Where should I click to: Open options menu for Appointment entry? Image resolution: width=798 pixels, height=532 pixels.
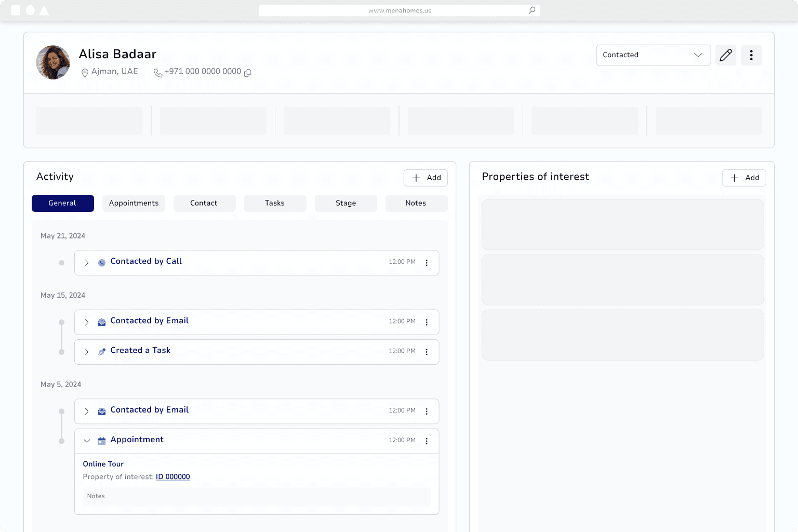coord(427,441)
